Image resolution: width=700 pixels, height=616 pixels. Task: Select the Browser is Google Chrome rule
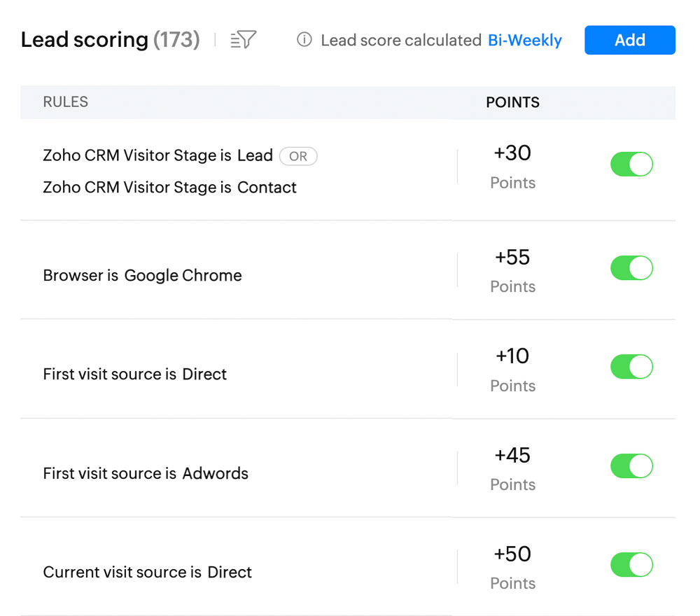142,275
